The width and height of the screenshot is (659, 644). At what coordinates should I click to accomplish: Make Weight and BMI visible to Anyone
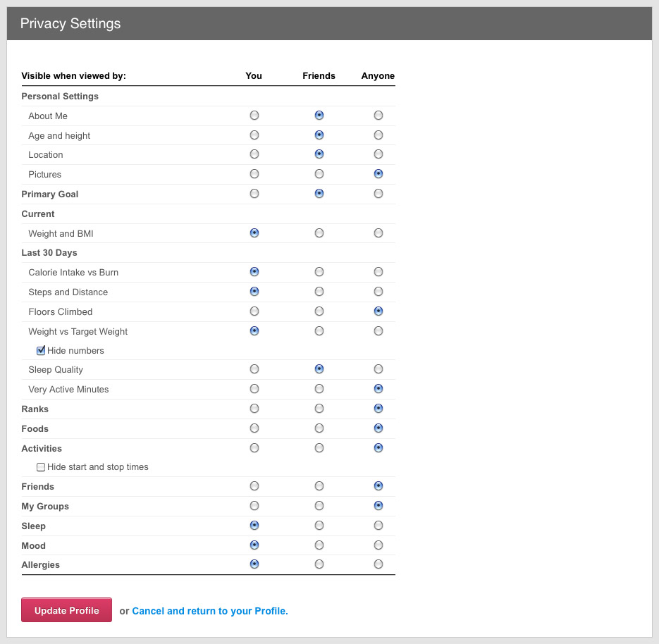click(378, 233)
